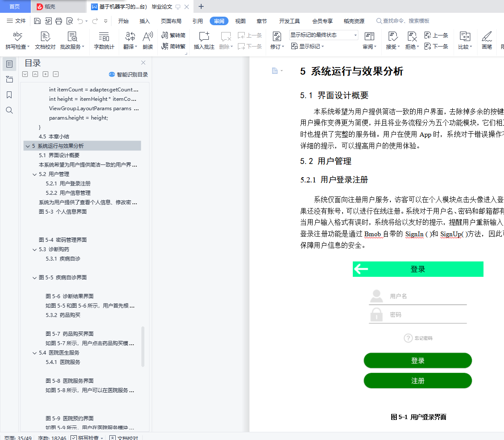The width and height of the screenshot is (504, 440).
Task: Click the Save icon in quick toolbar
Action: [x=37, y=21]
